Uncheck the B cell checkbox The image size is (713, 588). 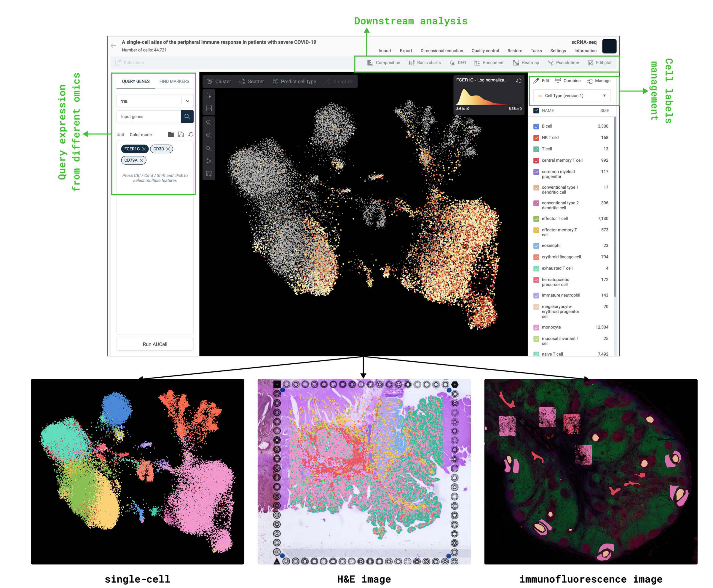(536, 126)
